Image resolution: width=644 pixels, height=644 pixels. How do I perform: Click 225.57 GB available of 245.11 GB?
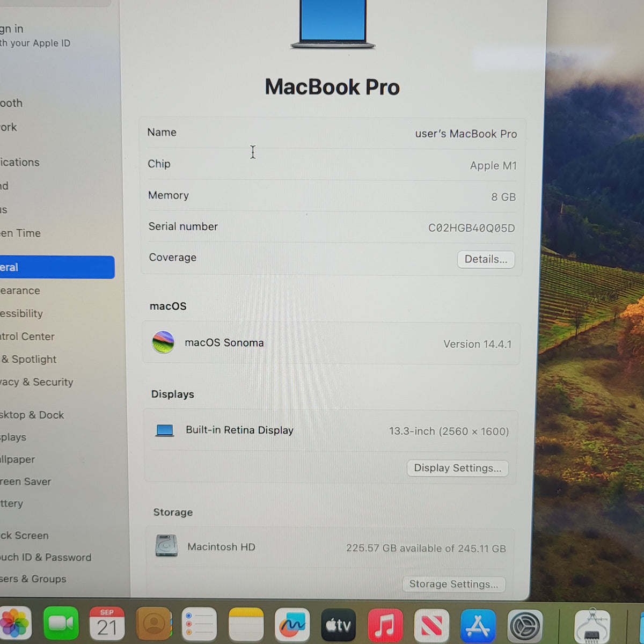click(x=426, y=548)
